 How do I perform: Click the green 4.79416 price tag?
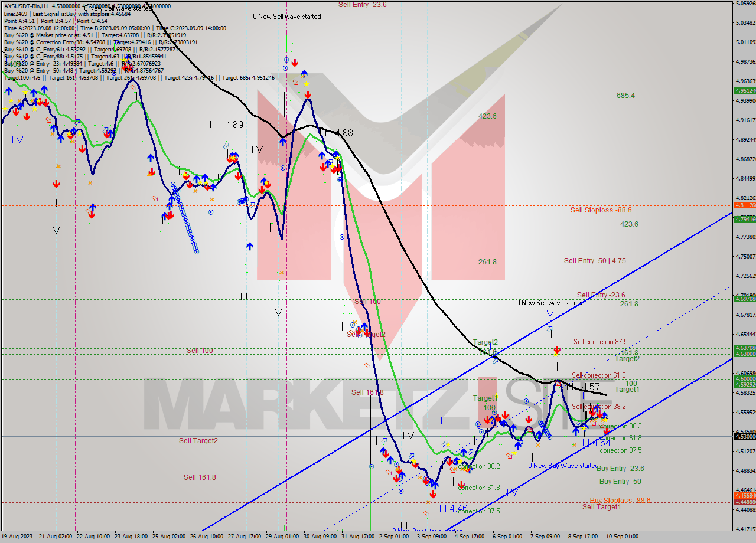(x=744, y=219)
